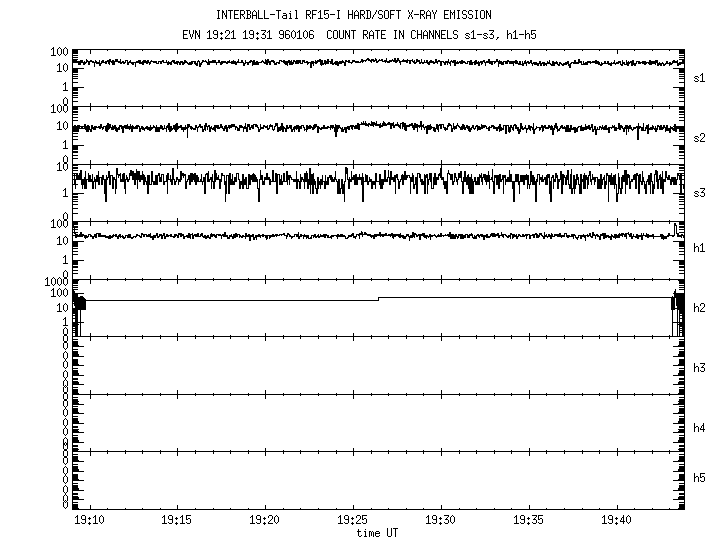Click the s1 channel label
720x550 pixels.
pos(699,77)
